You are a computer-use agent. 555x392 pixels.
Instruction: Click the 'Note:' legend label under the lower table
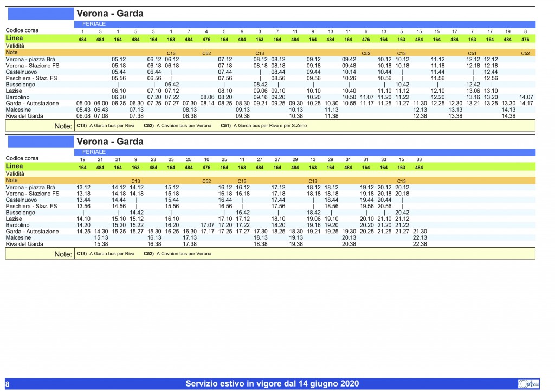pos(63,254)
